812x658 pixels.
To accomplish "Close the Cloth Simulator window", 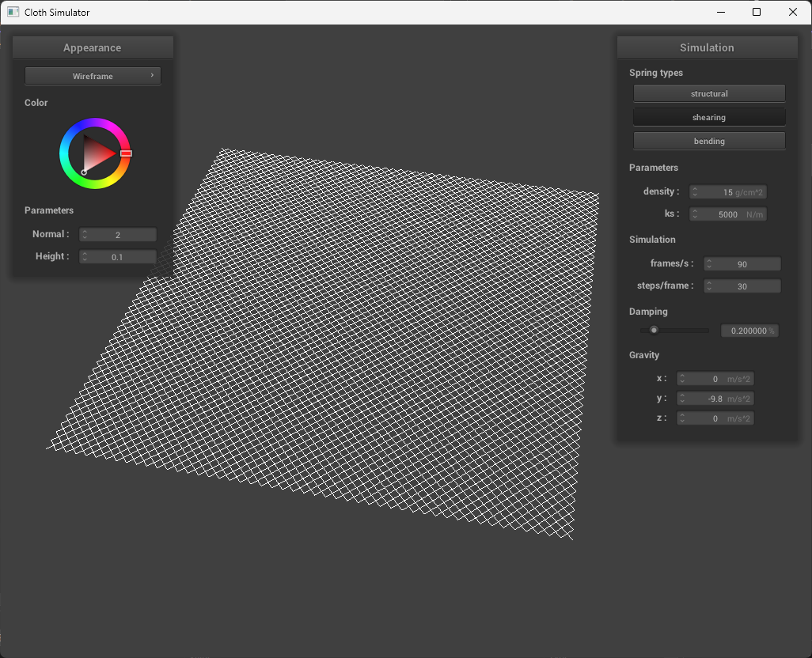I will (793, 12).
